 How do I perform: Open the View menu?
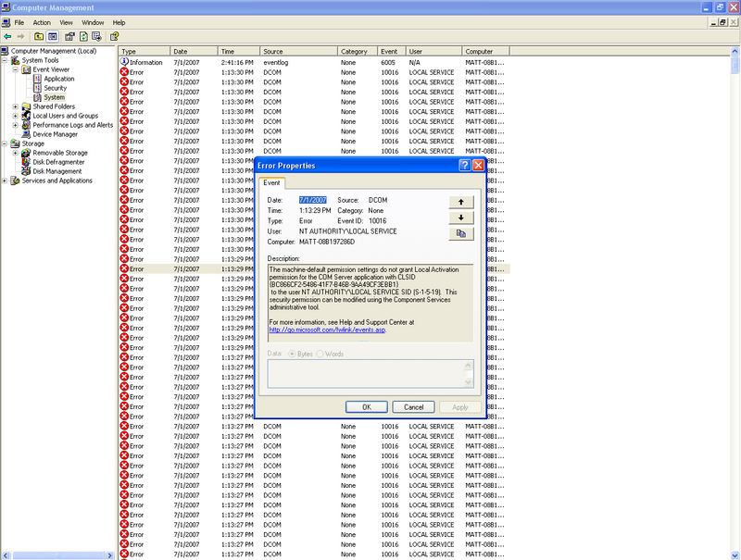(66, 22)
